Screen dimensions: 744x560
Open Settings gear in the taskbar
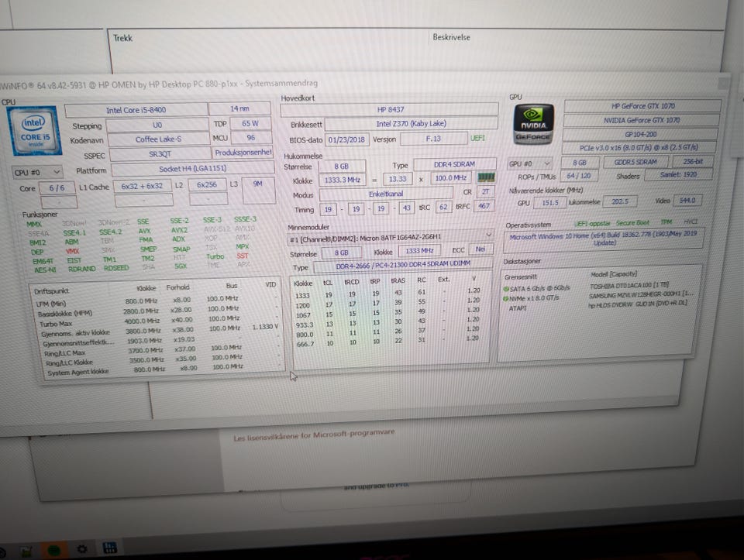82,549
